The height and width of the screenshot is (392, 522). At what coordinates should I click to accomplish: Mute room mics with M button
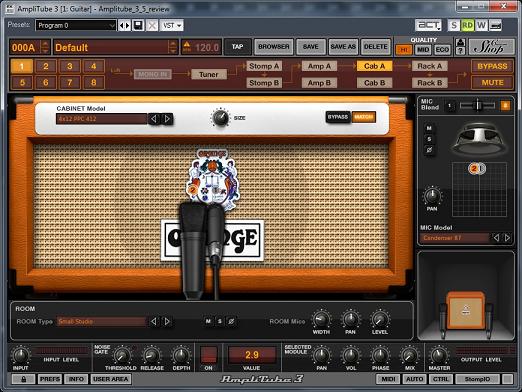208,321
